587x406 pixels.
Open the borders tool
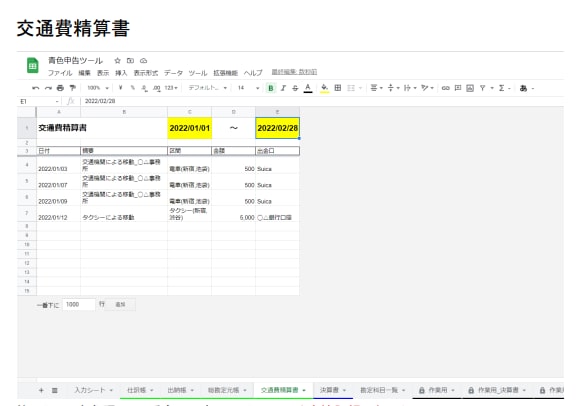click(x=338, y=88)
